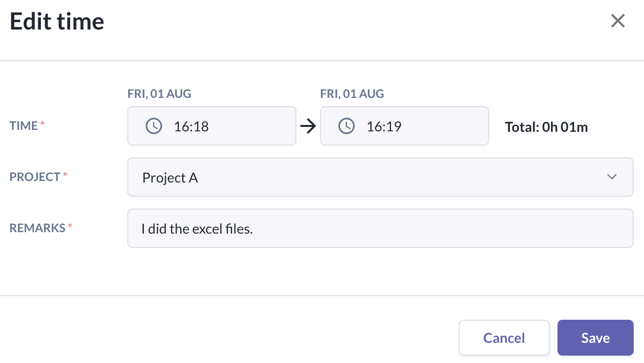Save the edited time entry
The height and width of the screenshot is (363, 644).
click(595, 338)
